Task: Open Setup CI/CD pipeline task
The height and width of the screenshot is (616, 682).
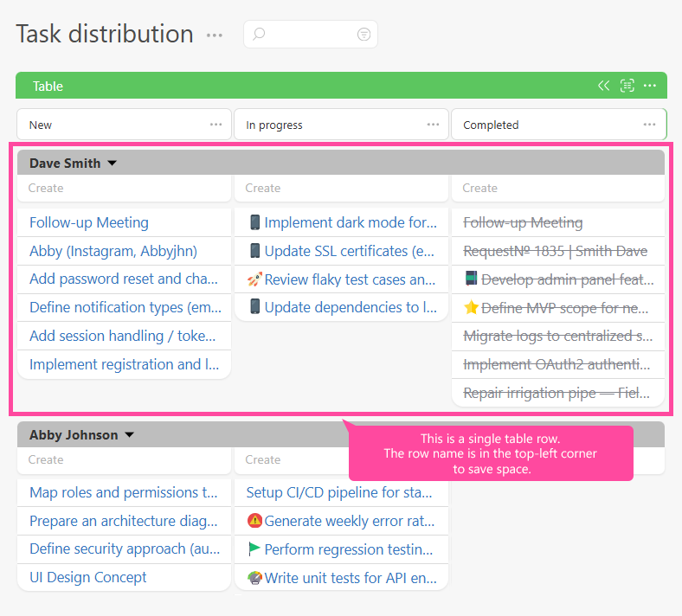Action: (339, 492)
